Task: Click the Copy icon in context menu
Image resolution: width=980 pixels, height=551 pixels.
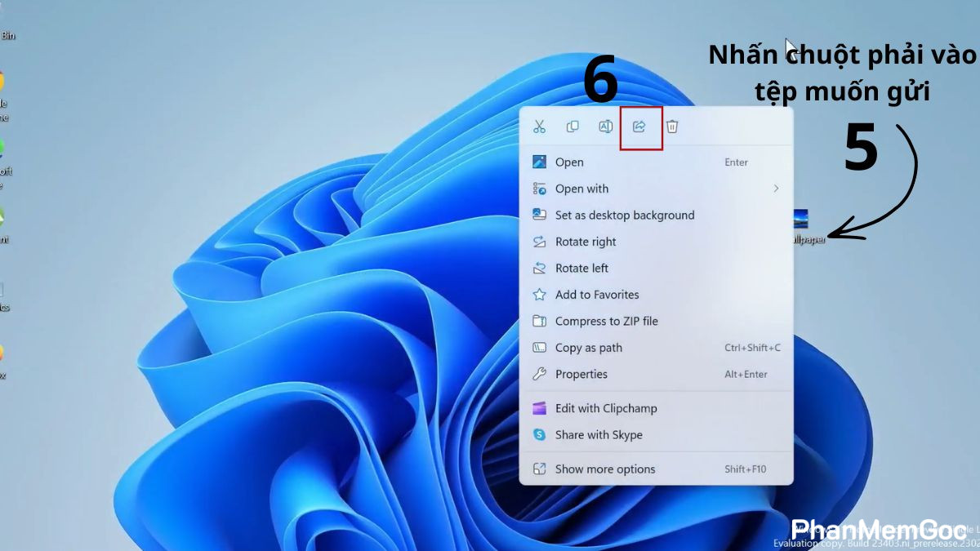Action: coord(572,127)
